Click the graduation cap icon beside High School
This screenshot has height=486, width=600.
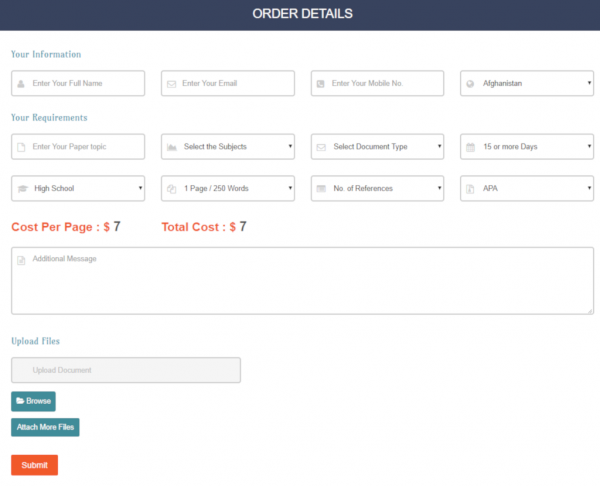[21, 188]
